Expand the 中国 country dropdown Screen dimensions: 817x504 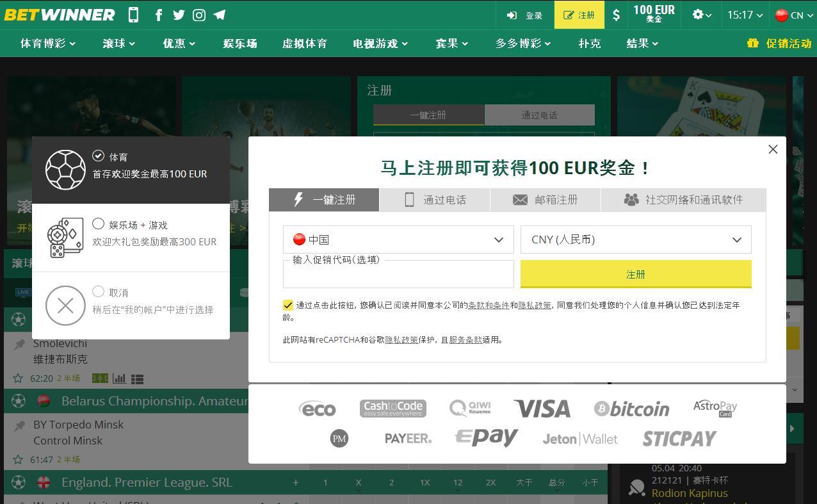click(398, 240)
